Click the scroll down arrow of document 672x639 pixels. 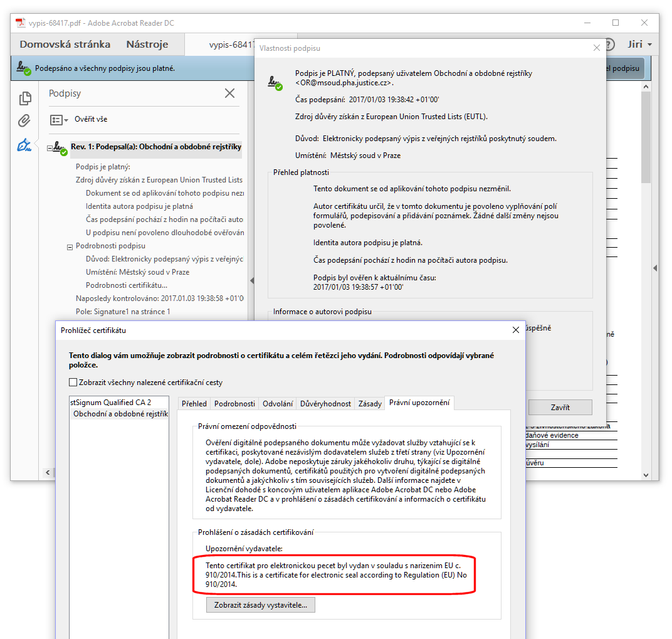click(646, 475)
